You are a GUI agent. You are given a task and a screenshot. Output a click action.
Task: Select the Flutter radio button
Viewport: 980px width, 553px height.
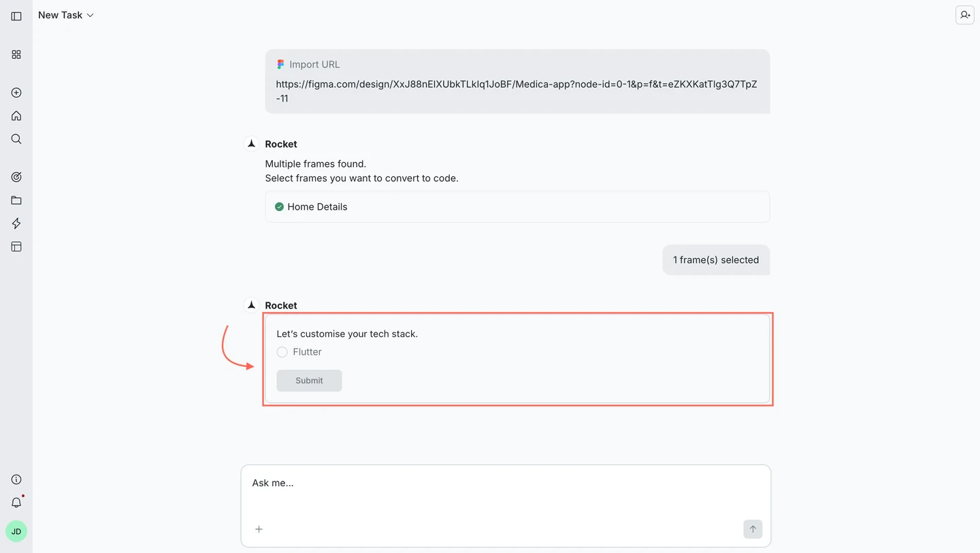(x=282, y=352)
